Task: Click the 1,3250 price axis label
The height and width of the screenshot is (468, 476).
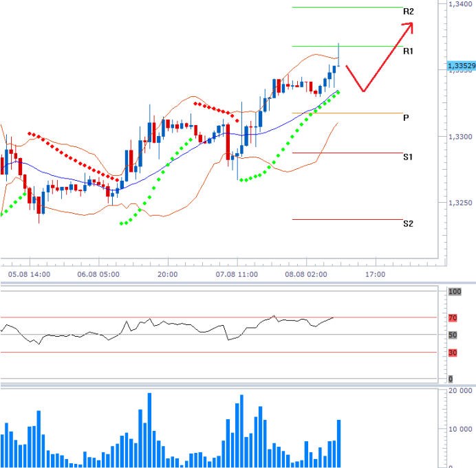Action: click(x=460, y=203)
